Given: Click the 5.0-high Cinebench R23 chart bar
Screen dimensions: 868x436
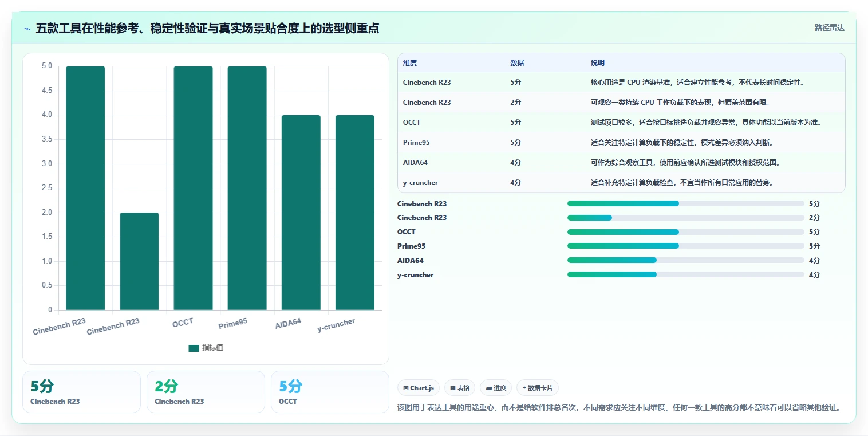Looking at the screenshot, I should point(85,188).
